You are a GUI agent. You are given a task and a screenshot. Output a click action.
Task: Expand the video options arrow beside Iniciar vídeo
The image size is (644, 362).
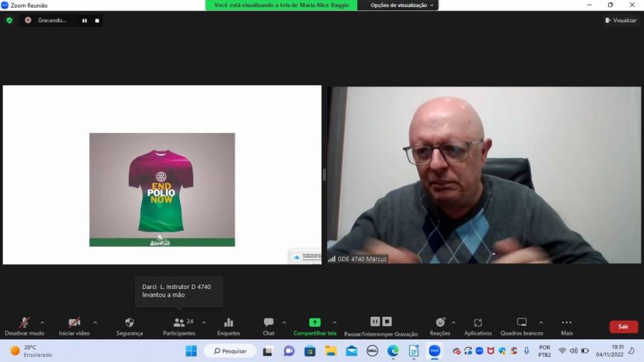point(95,322)
